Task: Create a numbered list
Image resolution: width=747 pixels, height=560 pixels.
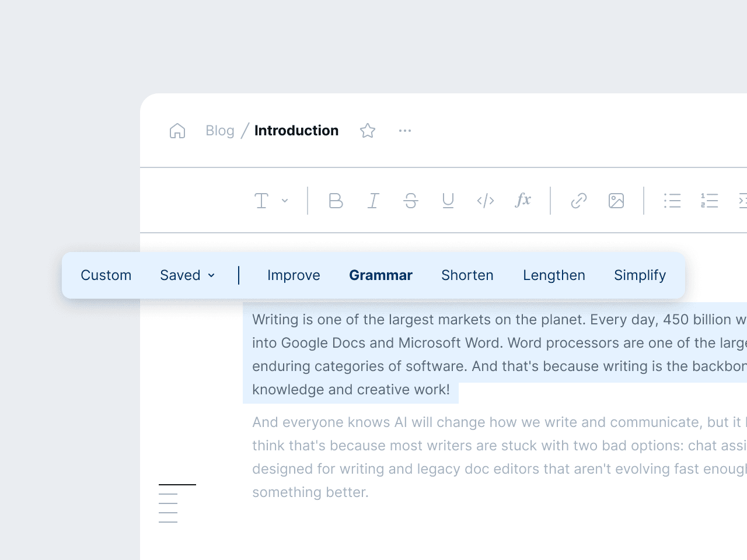Action: pyautogui.click(x=710, y=201)
